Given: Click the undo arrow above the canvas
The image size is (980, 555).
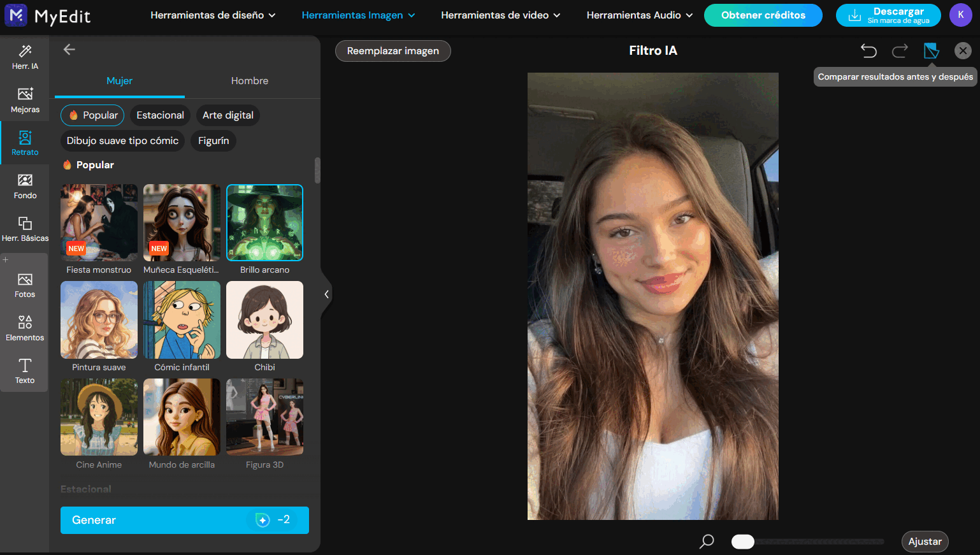Looking at the screenshot, I should [x=868, y=50].
